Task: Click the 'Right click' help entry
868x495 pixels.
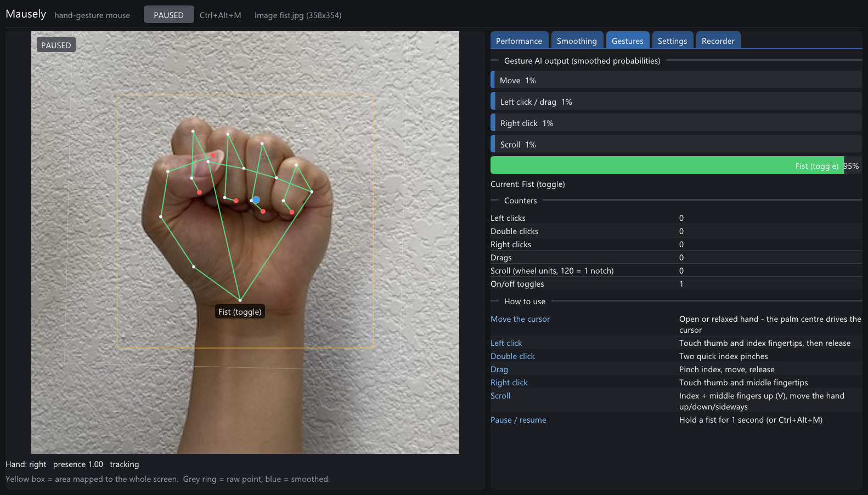Action: tap(509, 383)
